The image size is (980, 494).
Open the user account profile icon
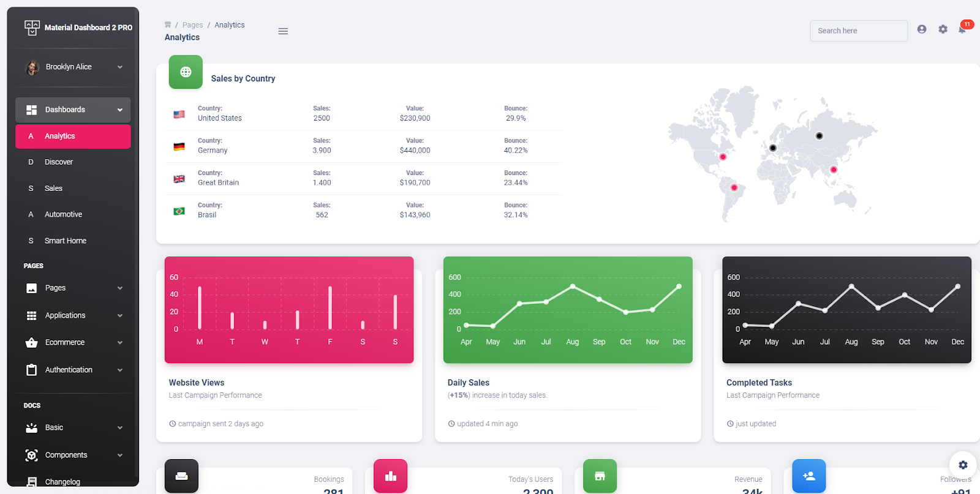pos(922,29)
